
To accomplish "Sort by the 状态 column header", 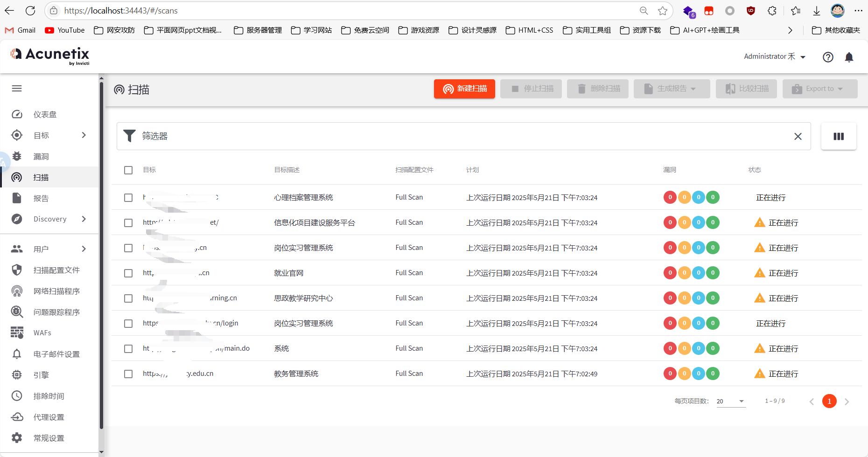I will point(755,170).
